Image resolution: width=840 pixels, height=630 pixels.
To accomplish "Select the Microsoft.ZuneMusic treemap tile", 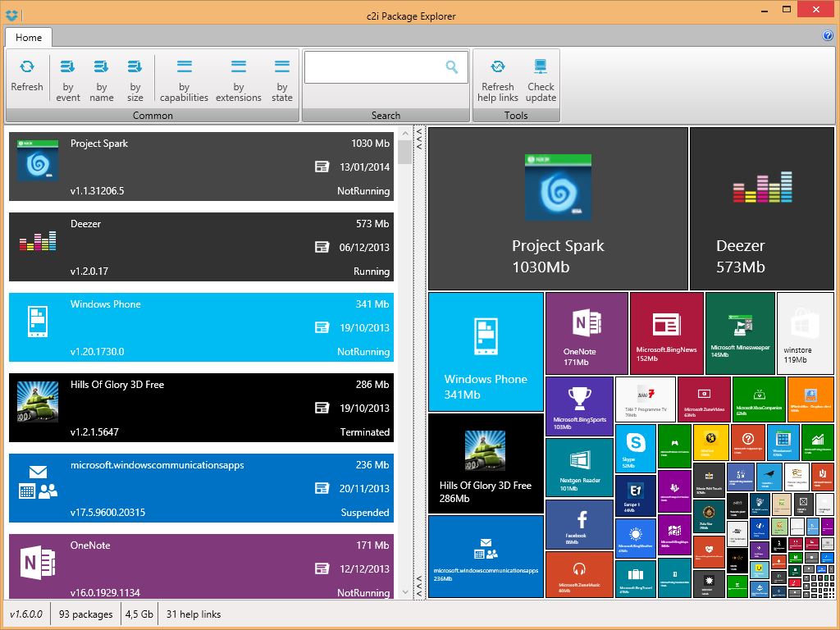I will coord(579,574).
